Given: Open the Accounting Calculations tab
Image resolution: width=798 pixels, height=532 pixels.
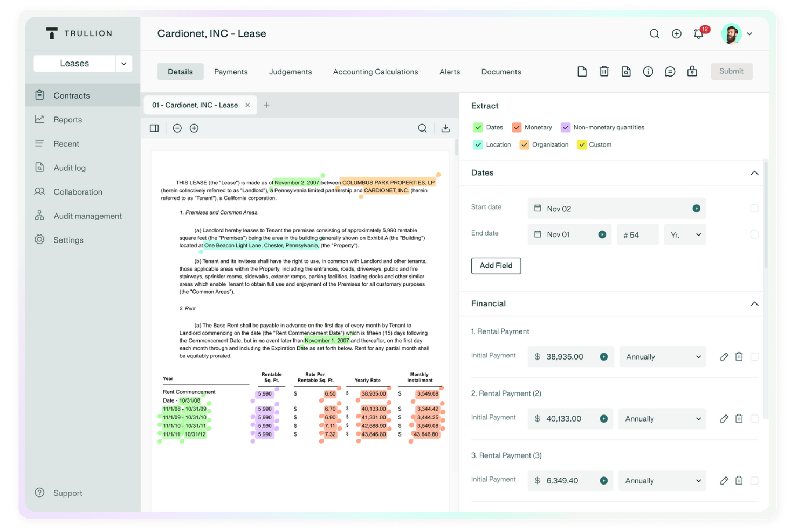Looking at the screenshot, I should [375, 72].
